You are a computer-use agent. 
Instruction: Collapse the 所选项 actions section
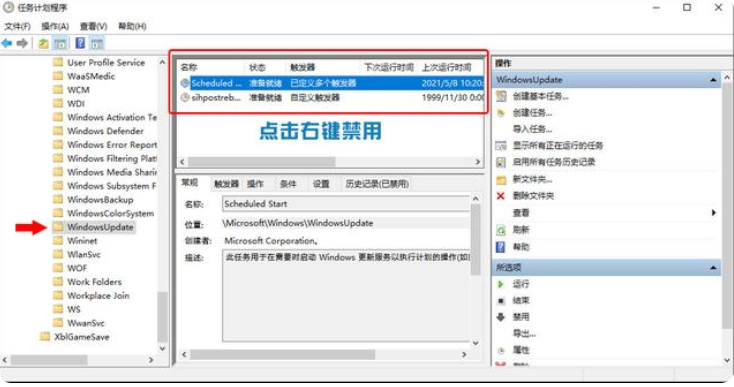(x=713, y=268)
